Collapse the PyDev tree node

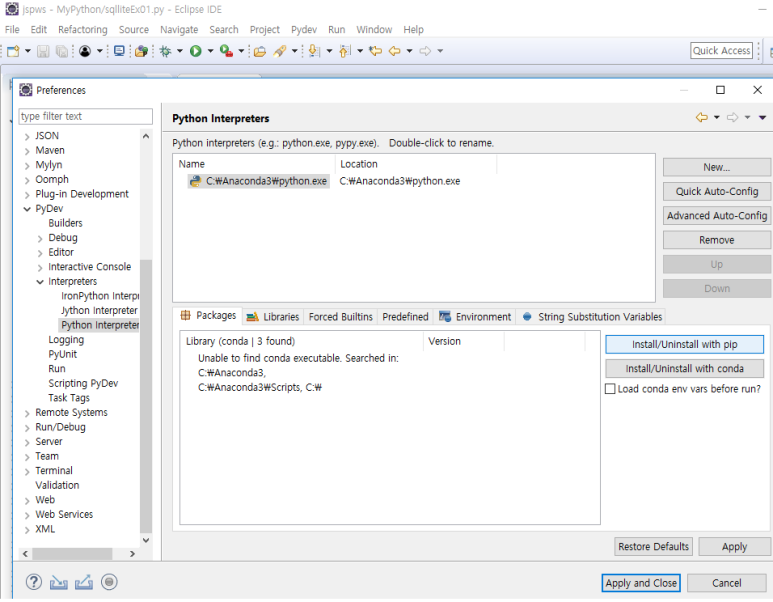(x=27, y=209)
